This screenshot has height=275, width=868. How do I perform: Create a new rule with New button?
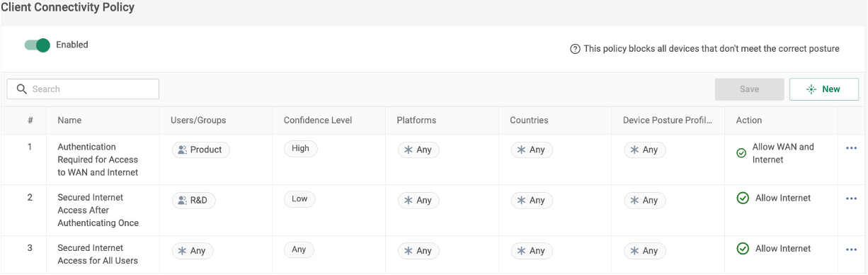point(824,89)
